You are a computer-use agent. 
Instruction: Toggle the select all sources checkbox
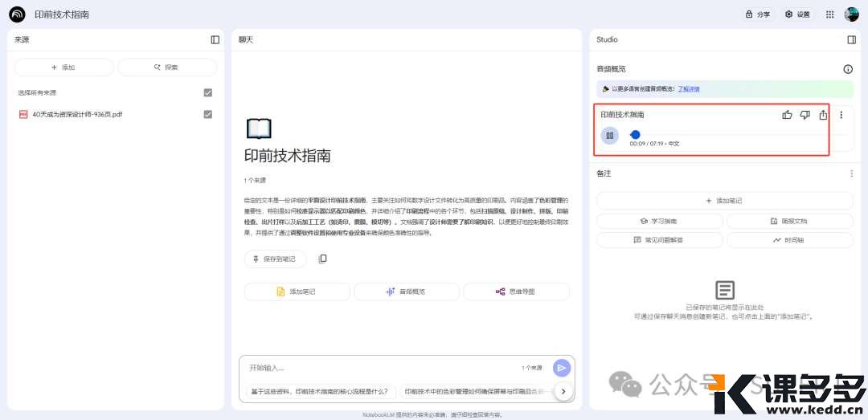pos(208,92)
